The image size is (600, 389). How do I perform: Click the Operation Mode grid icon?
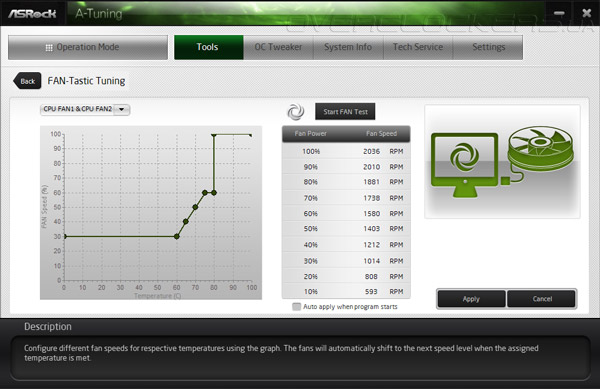[49, 47]
